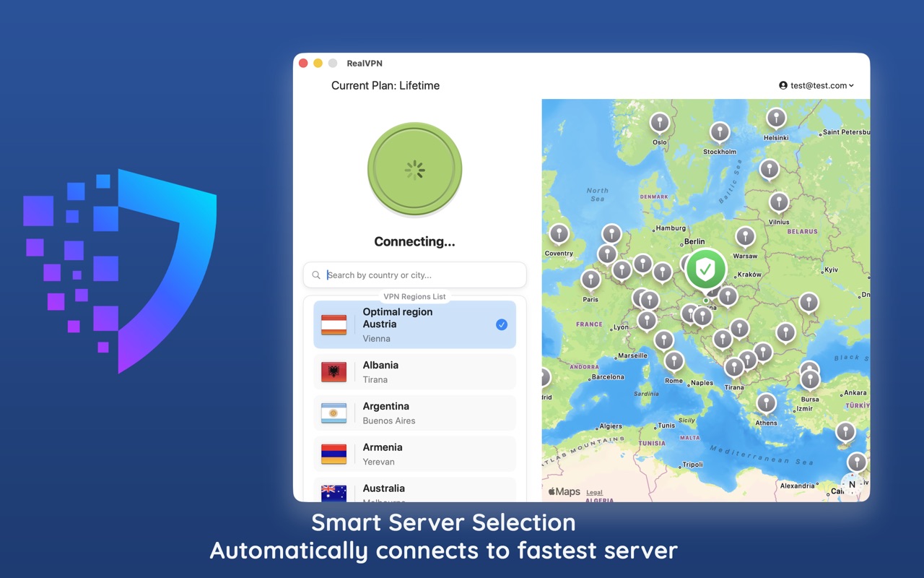Click the Austria flag in the regions list

coord(334,325)
